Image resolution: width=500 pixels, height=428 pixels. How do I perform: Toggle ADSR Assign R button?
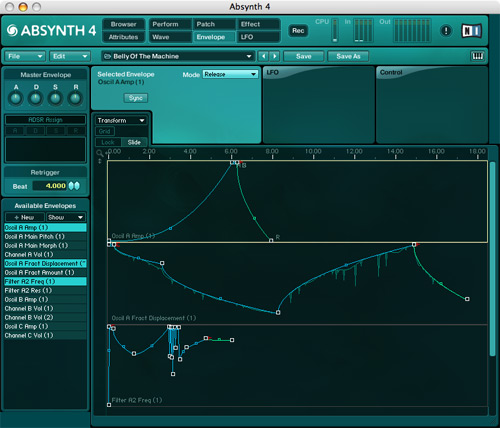(x=76, y=131)
